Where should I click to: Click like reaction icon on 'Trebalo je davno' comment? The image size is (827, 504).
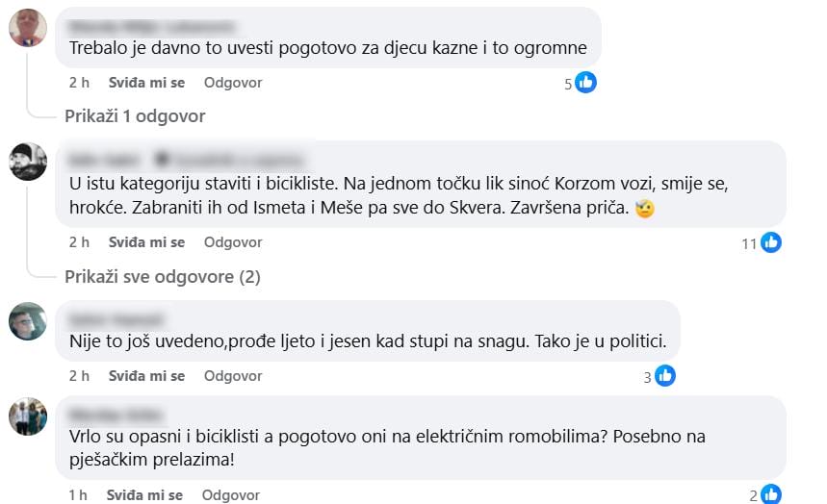pos(586,83)
